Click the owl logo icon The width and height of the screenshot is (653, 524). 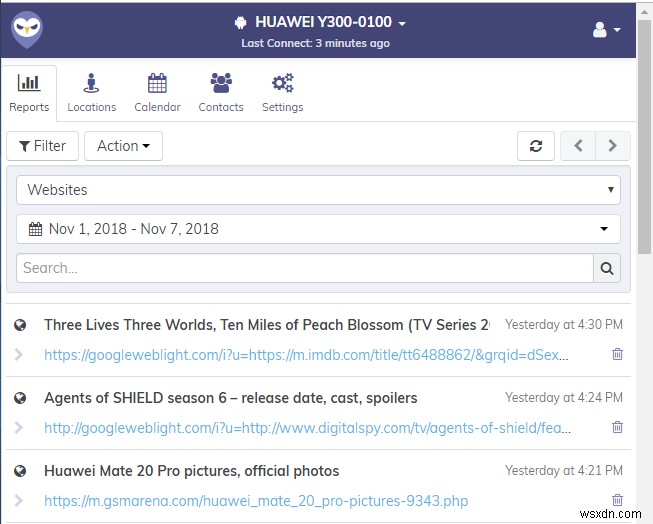tap(27, 30)
